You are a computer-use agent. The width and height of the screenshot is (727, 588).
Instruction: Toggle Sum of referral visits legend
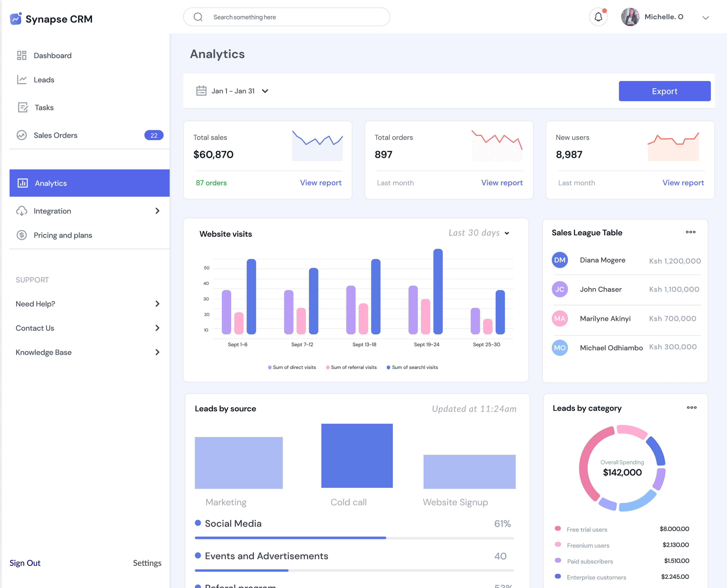click(x=351, y=367)
